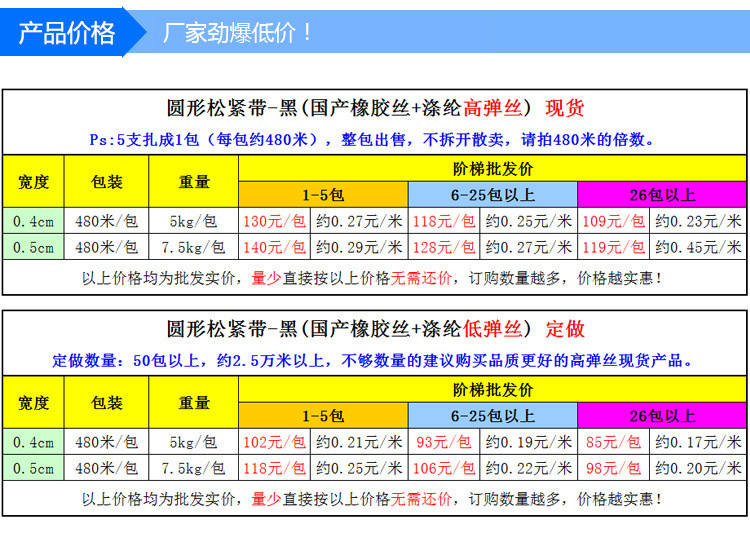Click the '约0.19元/米' cell
The width and height of the screenshot is (750, 550).
click(x=529, y=442)
